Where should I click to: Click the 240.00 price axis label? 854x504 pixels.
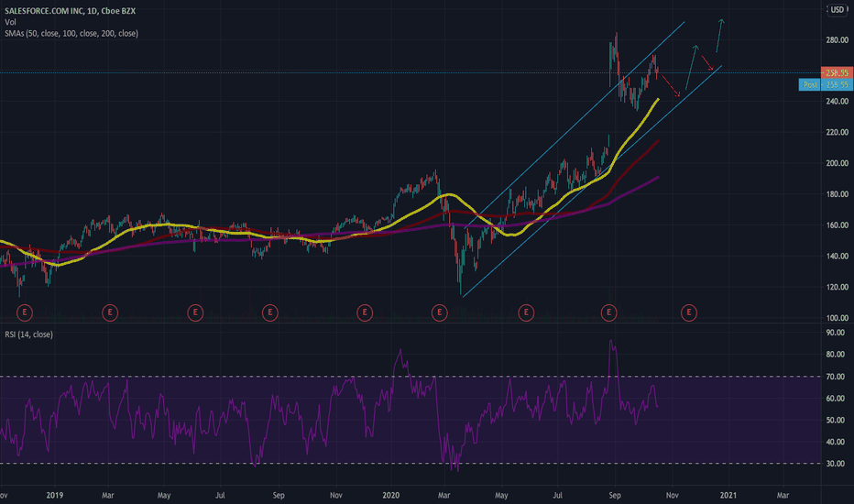(x=838, y=102)
